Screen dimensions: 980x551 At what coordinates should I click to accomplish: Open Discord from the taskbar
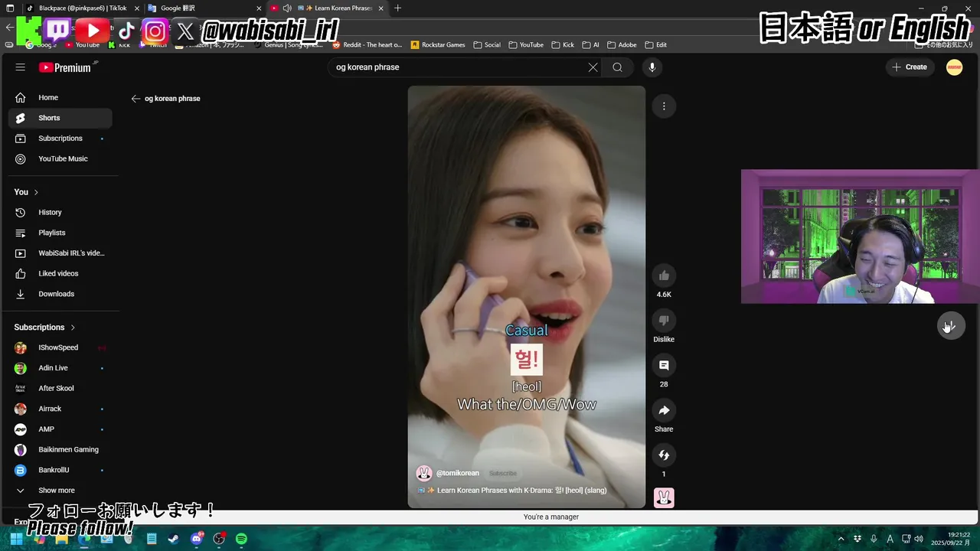pyautogui.click(x=197, y=539)
